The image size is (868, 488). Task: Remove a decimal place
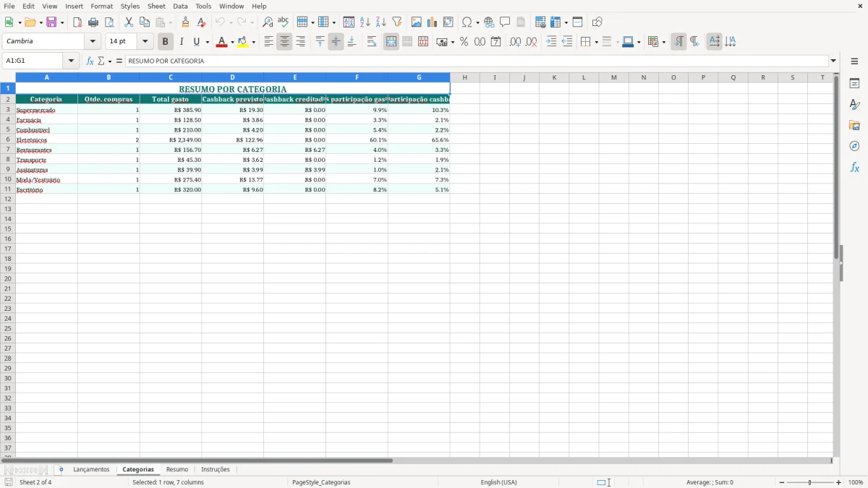click(531, 42)
